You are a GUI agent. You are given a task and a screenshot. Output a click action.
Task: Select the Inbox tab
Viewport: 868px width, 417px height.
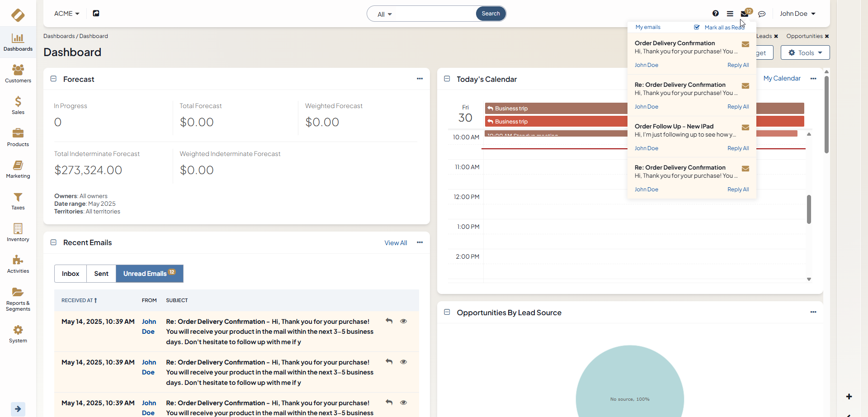[71, 274]
